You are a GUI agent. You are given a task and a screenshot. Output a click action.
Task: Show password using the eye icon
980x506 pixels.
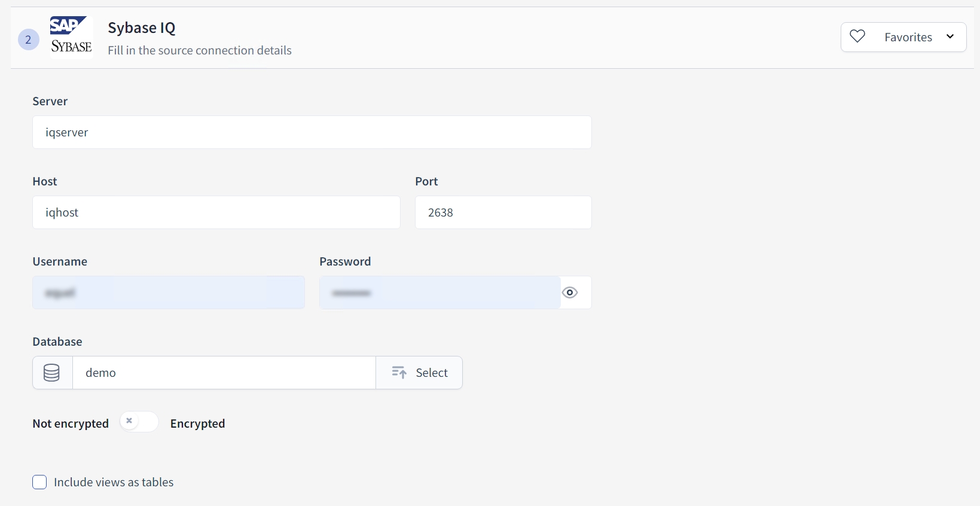click(570, 292)
